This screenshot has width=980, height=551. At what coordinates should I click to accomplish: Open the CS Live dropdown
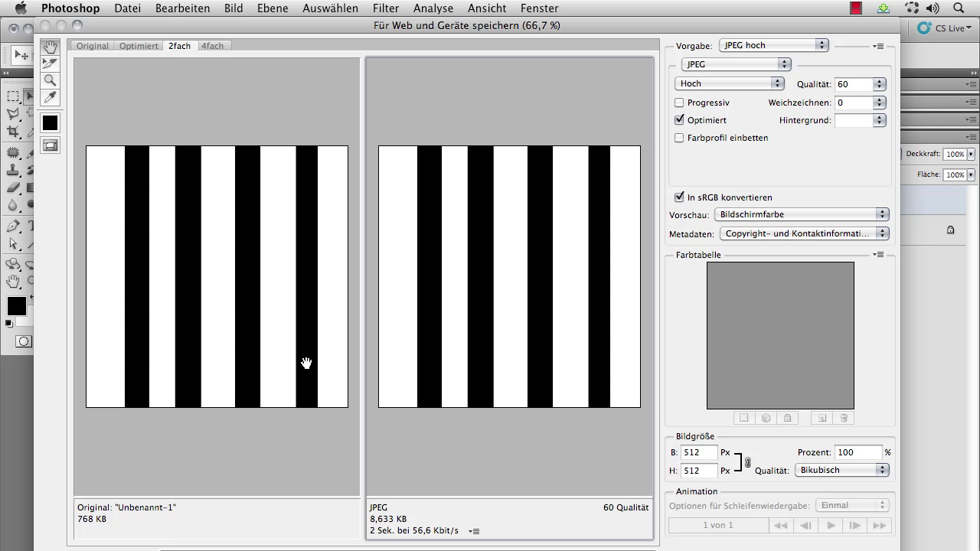tap(944, 28)
